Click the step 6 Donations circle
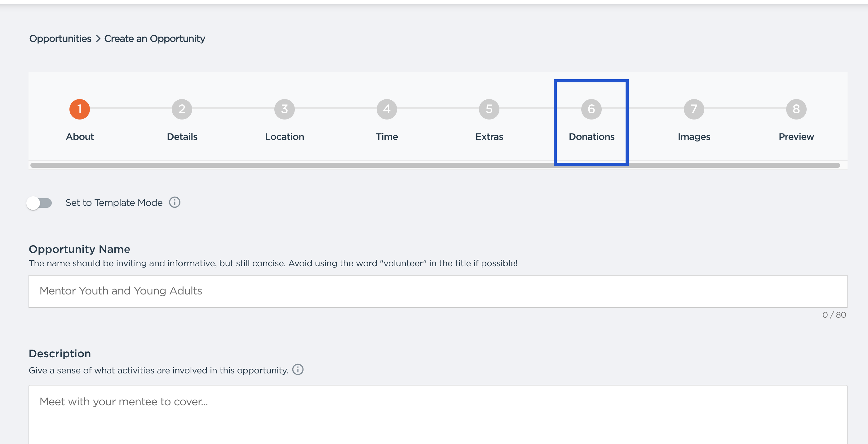This screenshot has height=444, width=868. [x=591, y=109]
